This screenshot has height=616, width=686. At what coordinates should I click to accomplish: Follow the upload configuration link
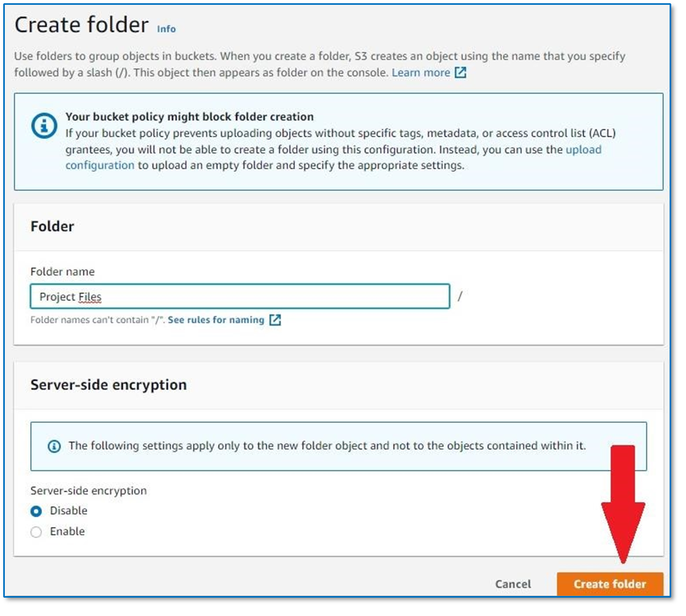(583, 150)
